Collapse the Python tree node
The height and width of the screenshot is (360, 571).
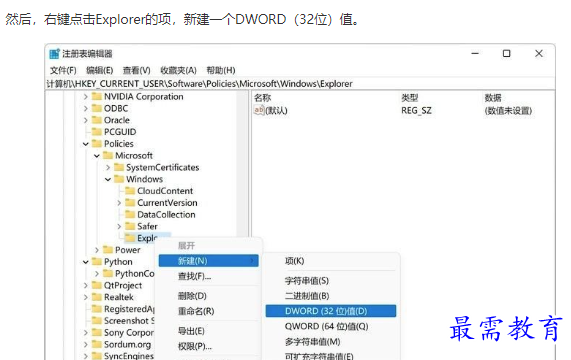(86, 262)
